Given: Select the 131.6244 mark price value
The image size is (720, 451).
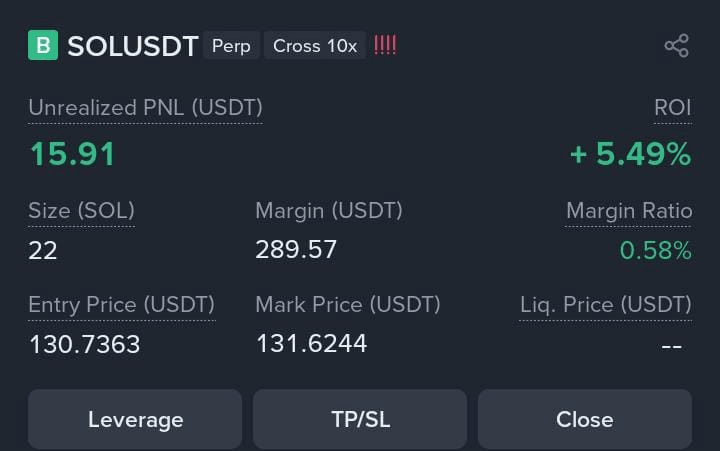Looking at the screenshot, I should [312, 344].
